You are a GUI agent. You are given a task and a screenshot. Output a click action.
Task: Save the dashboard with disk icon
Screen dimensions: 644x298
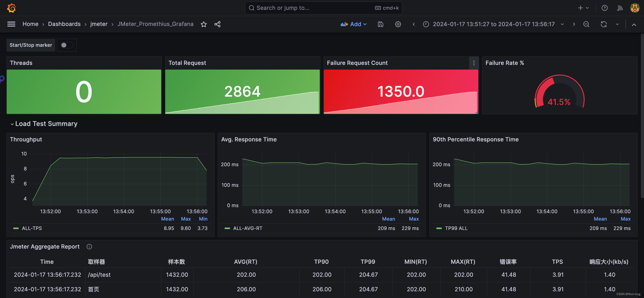(x=380, y=24)
